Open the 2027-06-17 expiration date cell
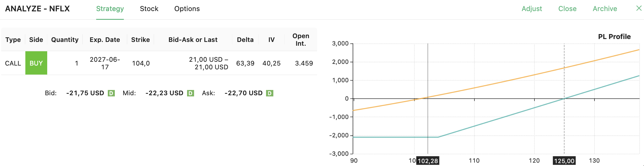Viewport: 644px width, 166px height. [x=105, y=63]
